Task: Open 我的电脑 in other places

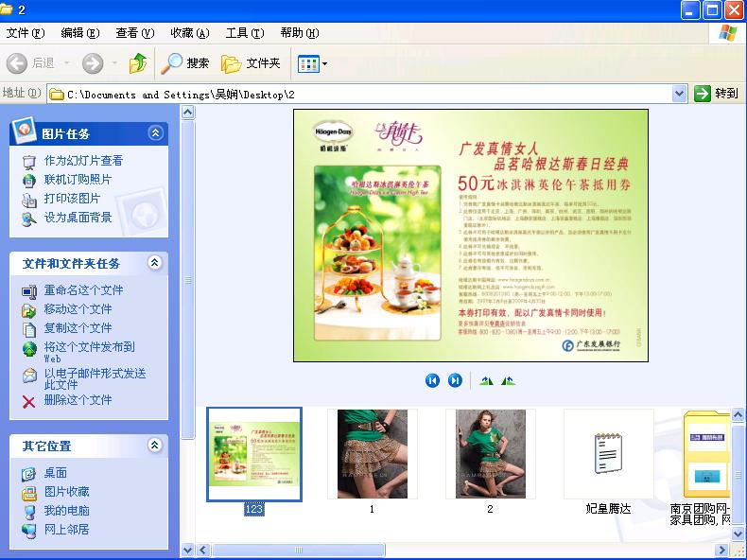Action: 67,511
